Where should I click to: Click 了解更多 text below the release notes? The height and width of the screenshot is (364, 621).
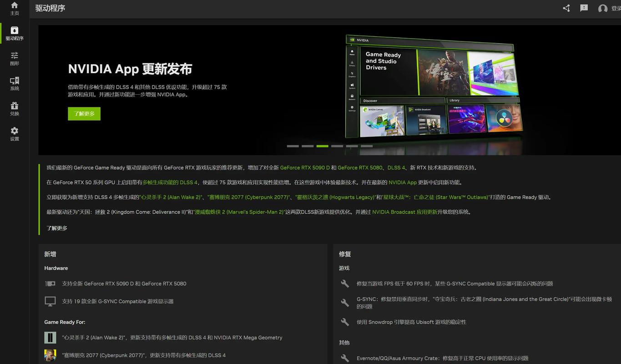point(57,228)
